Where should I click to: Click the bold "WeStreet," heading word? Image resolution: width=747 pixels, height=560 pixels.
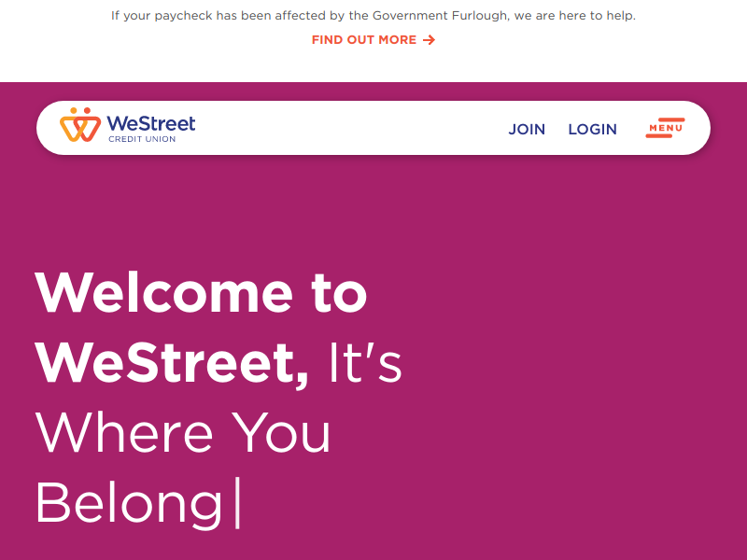pyautogui.click(x=173, y=363)
